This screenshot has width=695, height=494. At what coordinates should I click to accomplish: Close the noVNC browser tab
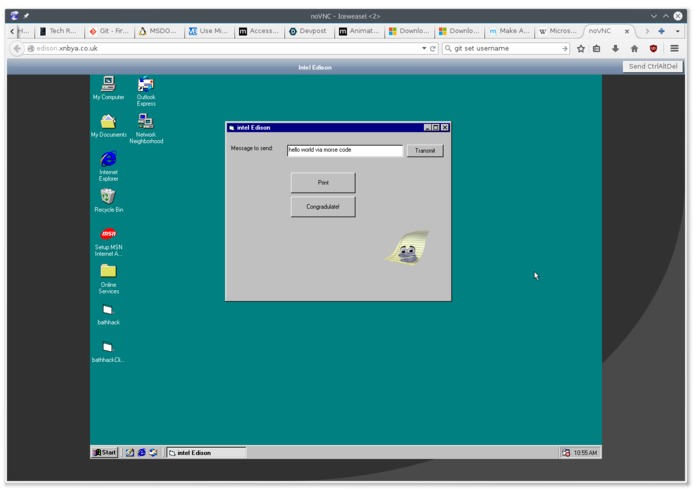pyautogui.click(x=627, y=31)
